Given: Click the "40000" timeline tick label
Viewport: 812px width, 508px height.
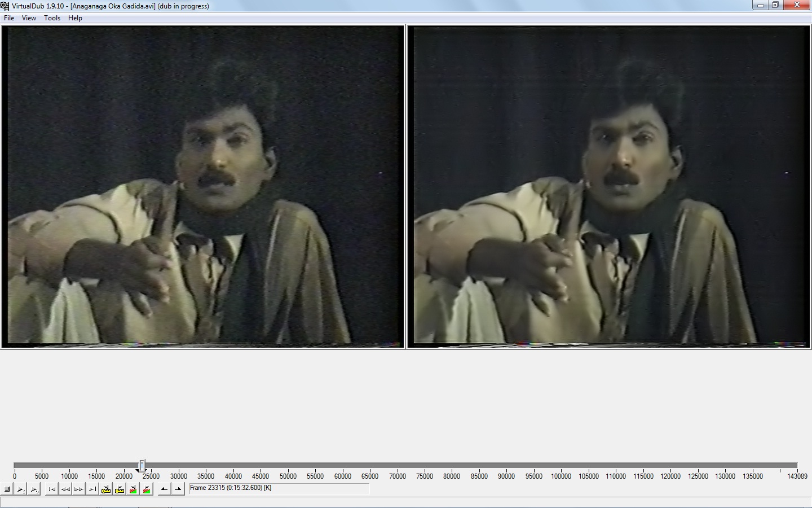Looking at the screenshot, I should pos(233,476).
